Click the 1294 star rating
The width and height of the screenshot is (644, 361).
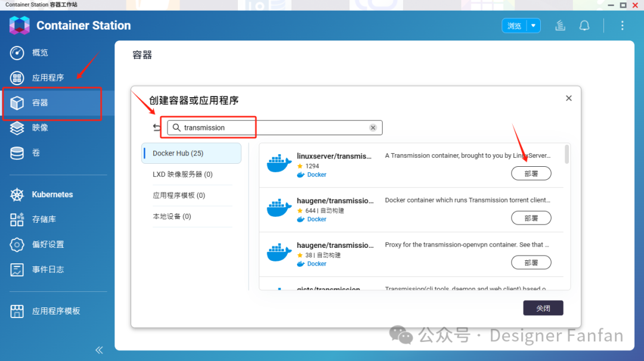tap(308, 166)
